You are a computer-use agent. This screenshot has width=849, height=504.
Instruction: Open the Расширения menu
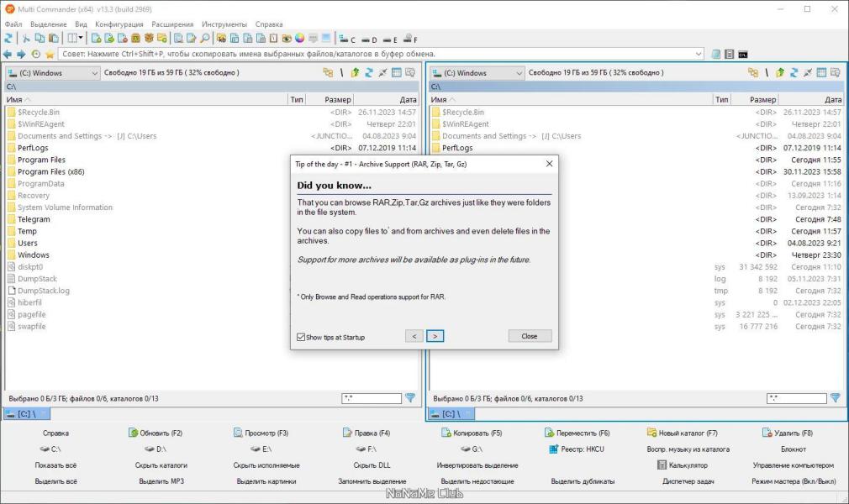172,24
